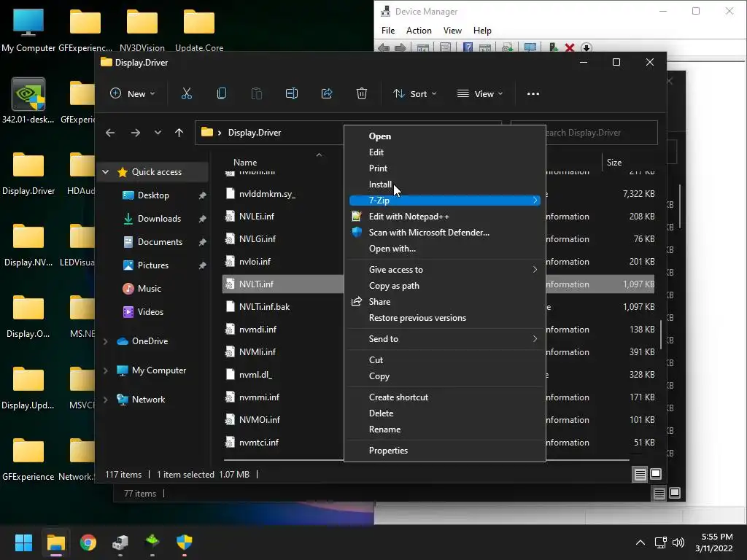Image resolution: width=747 pixels, height=560 pixels.
Task: Open the New dropdown in Explorer toolbar
Action: [133, 94]
